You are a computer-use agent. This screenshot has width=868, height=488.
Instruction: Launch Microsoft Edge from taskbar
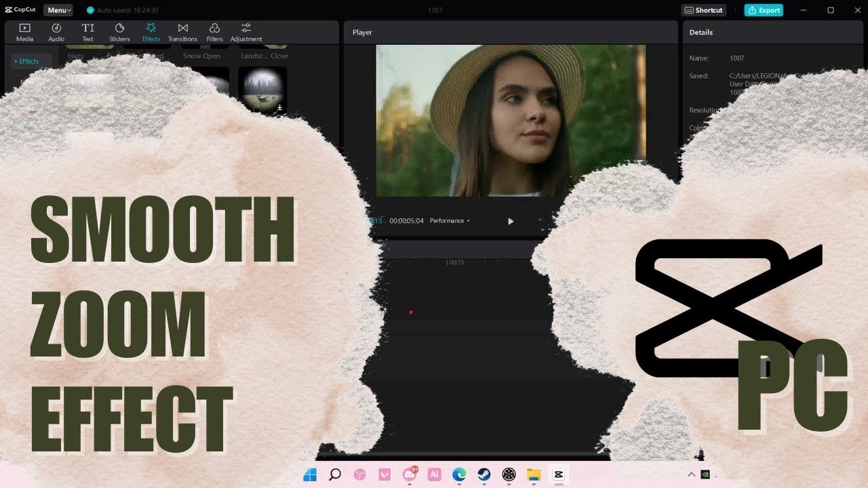(x=459, y=474)
